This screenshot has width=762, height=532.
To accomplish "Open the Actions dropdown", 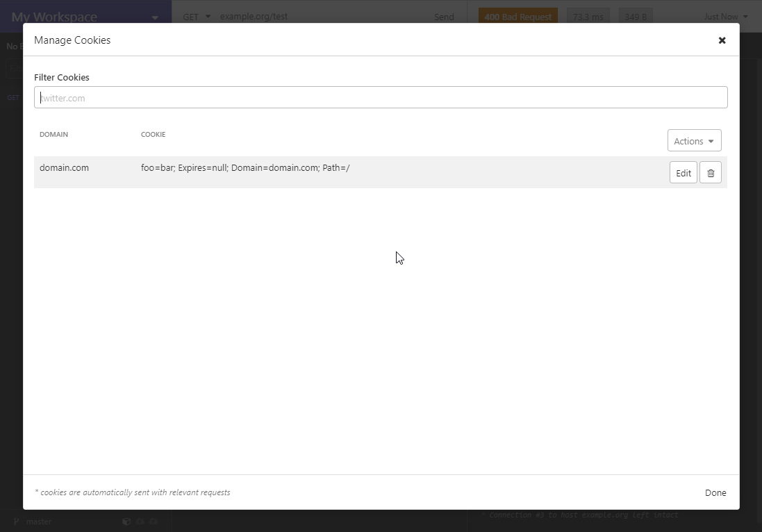I will click(694, 140).
